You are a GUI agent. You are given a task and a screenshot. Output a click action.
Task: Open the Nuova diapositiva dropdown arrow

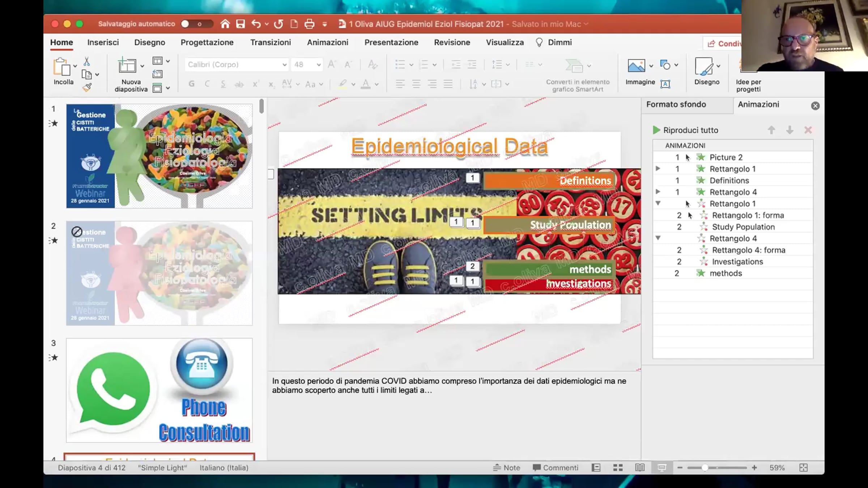(x=142, y=67)
